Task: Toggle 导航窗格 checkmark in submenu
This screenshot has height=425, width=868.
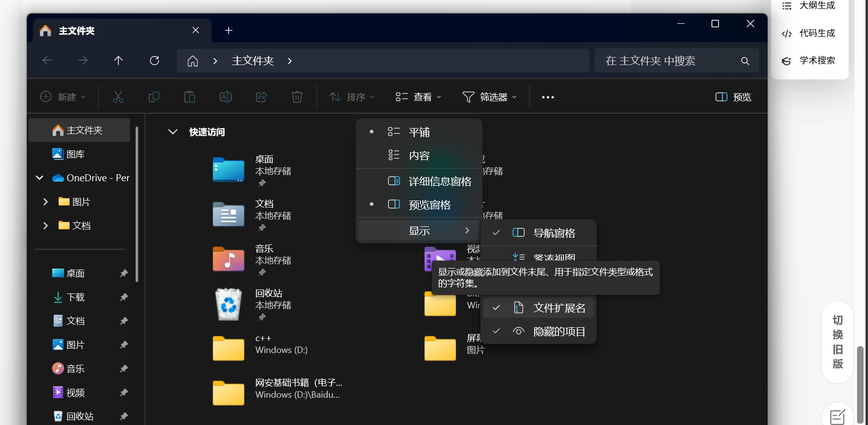Action: point(539,233)
